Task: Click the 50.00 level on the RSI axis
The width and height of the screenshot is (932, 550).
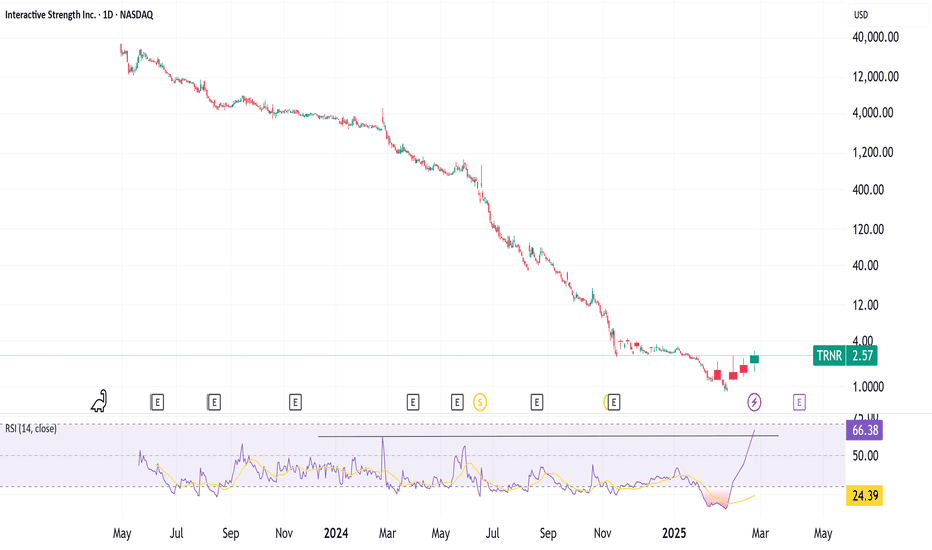Action: tap(865, 455)
